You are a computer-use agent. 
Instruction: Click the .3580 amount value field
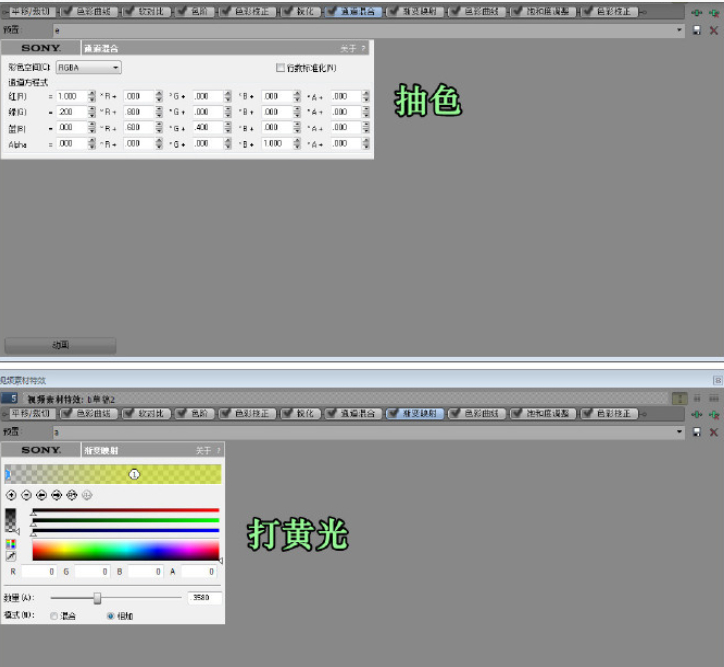(205, 598)
